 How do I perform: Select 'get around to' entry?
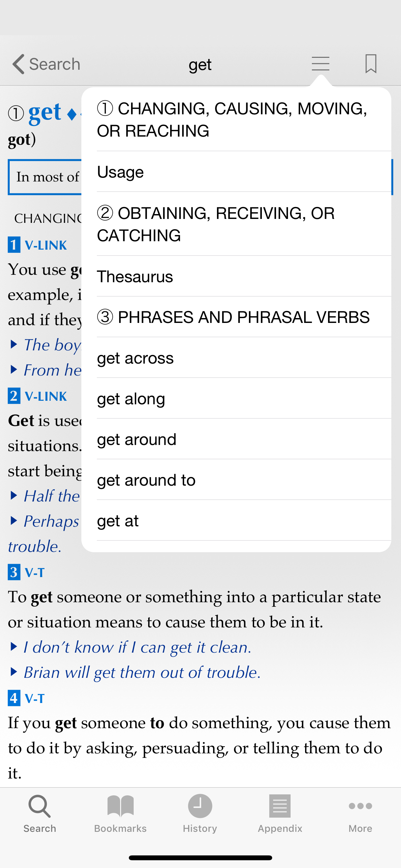pos(236,480)
